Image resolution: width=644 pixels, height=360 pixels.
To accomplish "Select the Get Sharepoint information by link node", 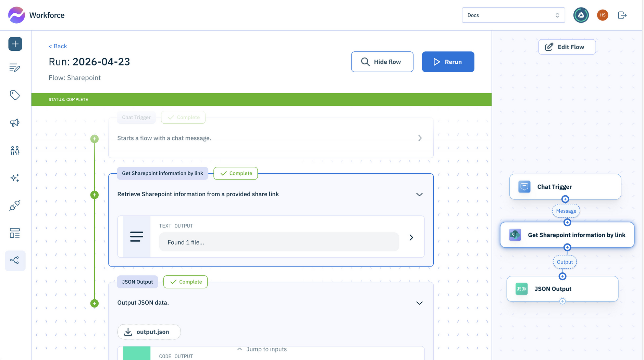I will 567,235.
